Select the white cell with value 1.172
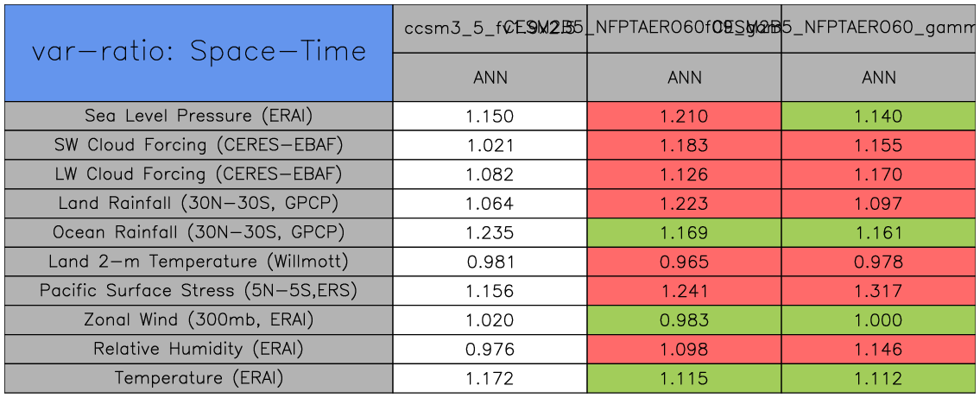 pos(490,378)
